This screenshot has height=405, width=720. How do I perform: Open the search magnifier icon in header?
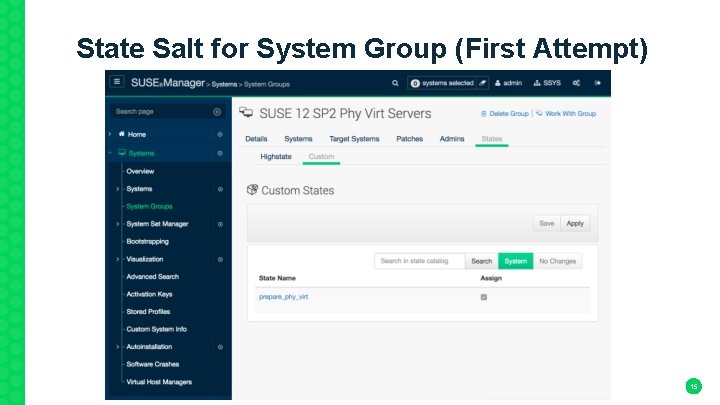[x=395, y=83]
